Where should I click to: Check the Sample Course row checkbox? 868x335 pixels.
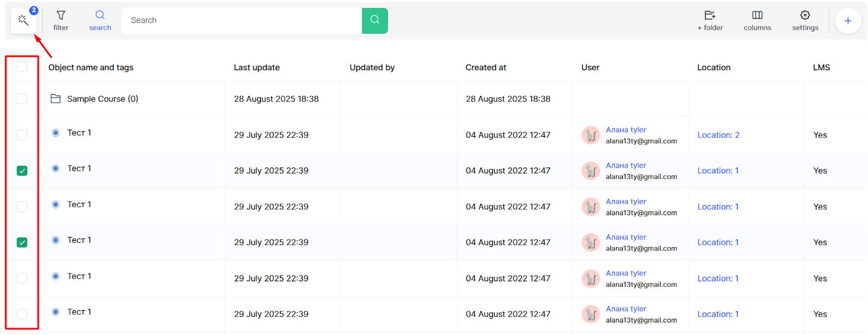[x=22, y=99]
